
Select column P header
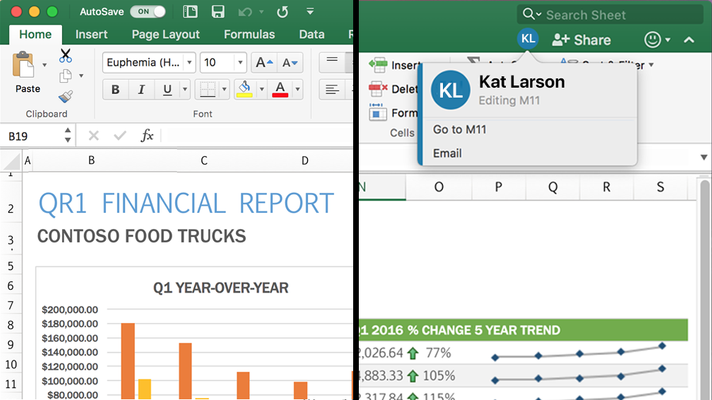tap(499, 187)
